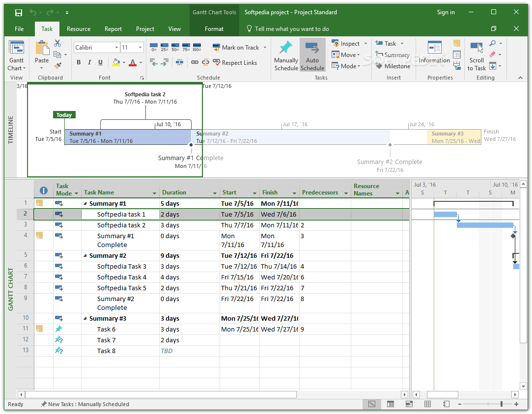Open the font color dropdown arrow

coord(141,63)
